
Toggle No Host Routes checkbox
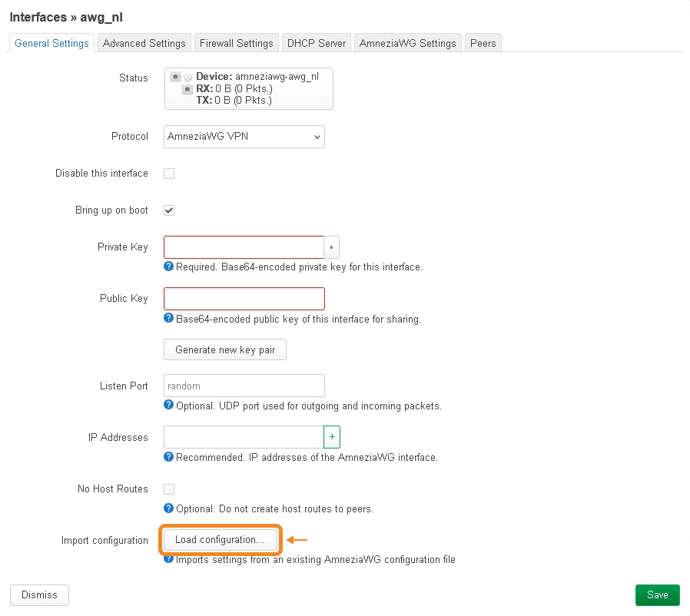[x=169, y=489]
